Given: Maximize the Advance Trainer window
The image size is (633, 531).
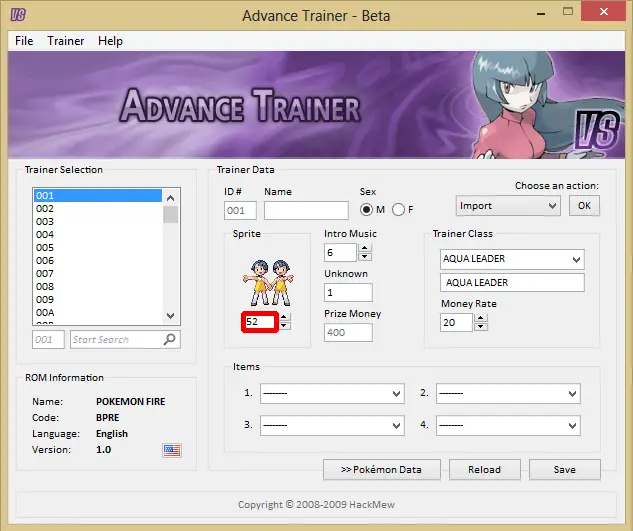Looking at the screenshot, I should [568, 11].
